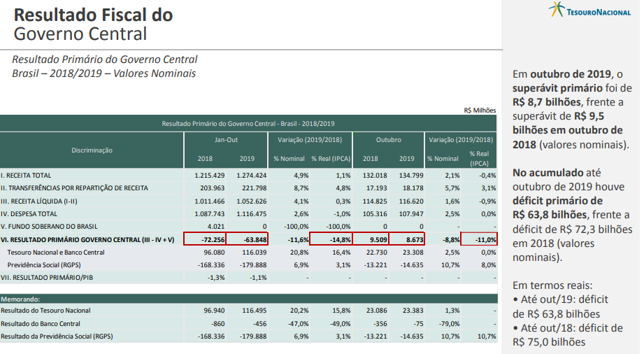This screenshot has height=354, width=644.
Task: Click the "Outubro" column group header
Action: pos(388,139)
